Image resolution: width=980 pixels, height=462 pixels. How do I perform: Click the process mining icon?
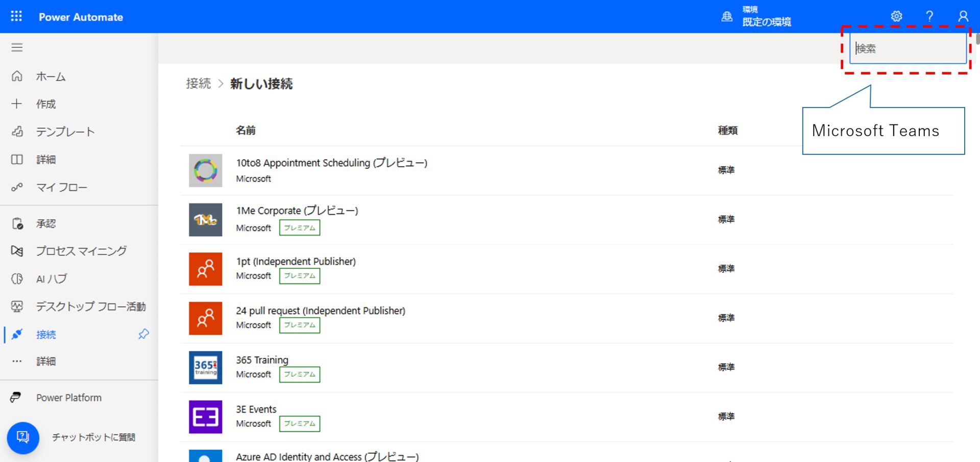point(17,251)
